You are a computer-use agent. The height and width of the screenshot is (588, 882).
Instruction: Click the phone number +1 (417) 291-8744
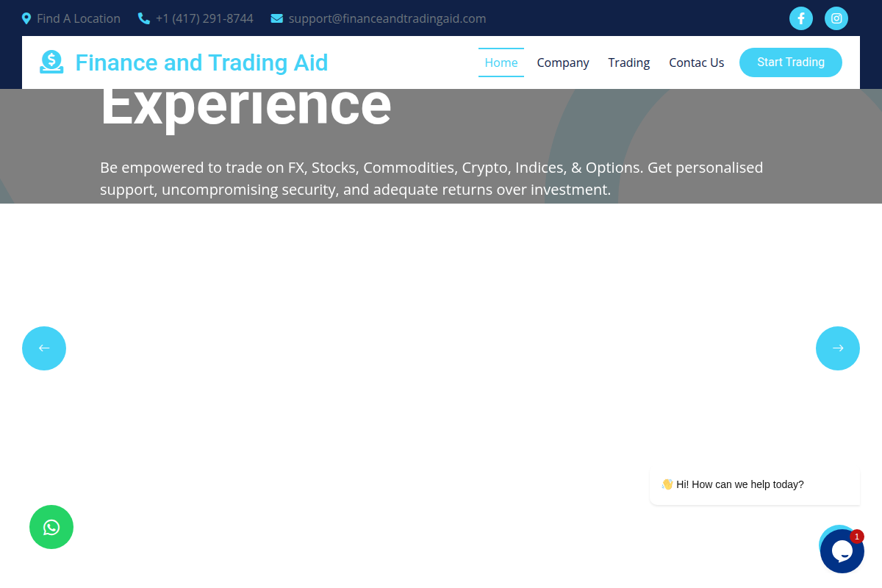[204, 18]
